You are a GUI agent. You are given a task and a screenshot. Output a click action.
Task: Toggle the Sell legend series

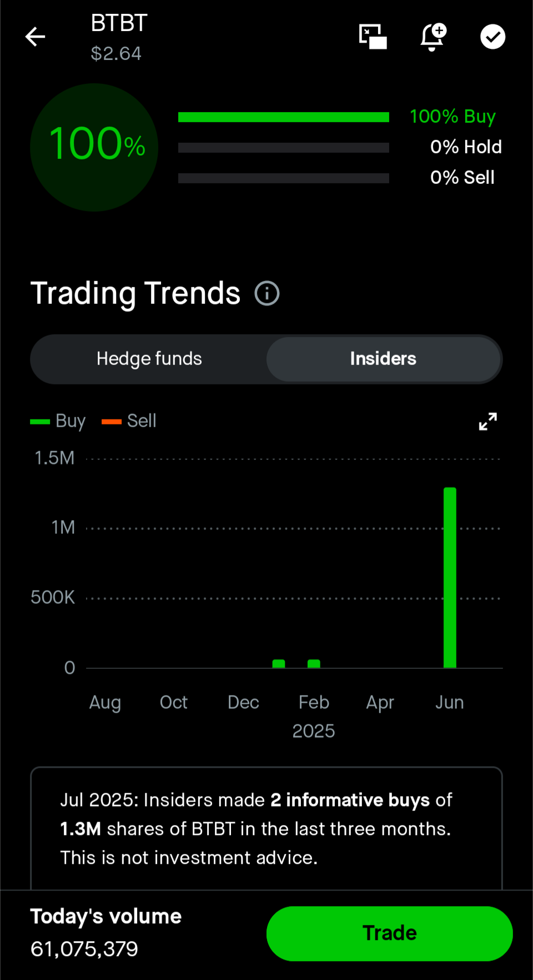[x=129, y=421]
